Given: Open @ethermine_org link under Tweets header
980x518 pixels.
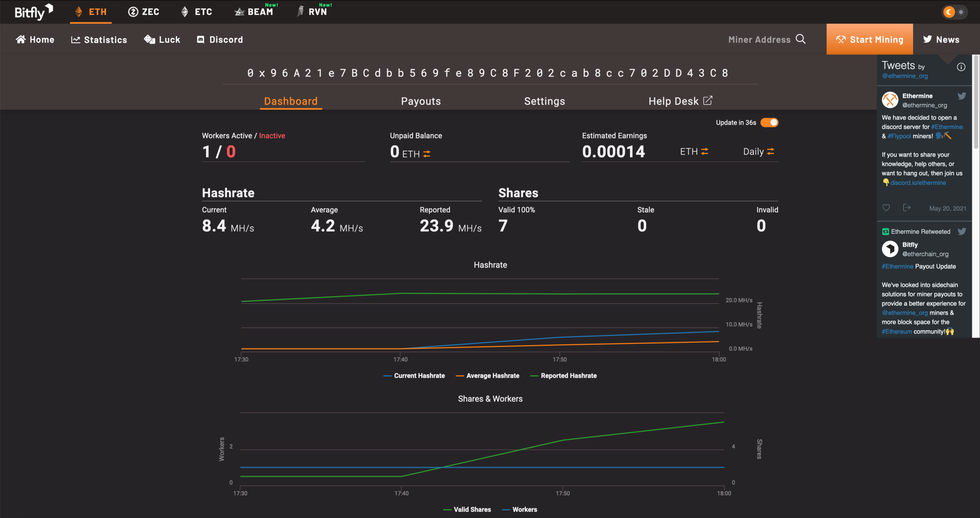Looking at the screenshot, I should [x=905, y=76].
